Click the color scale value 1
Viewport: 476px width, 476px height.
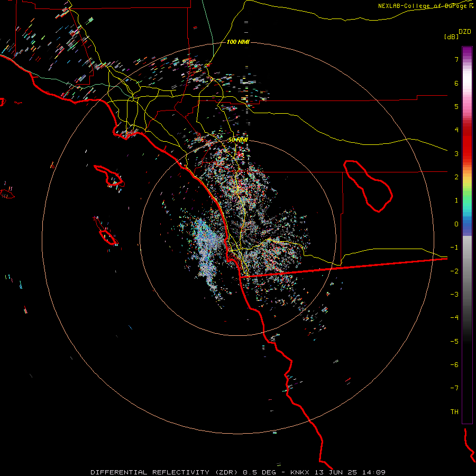456,200
